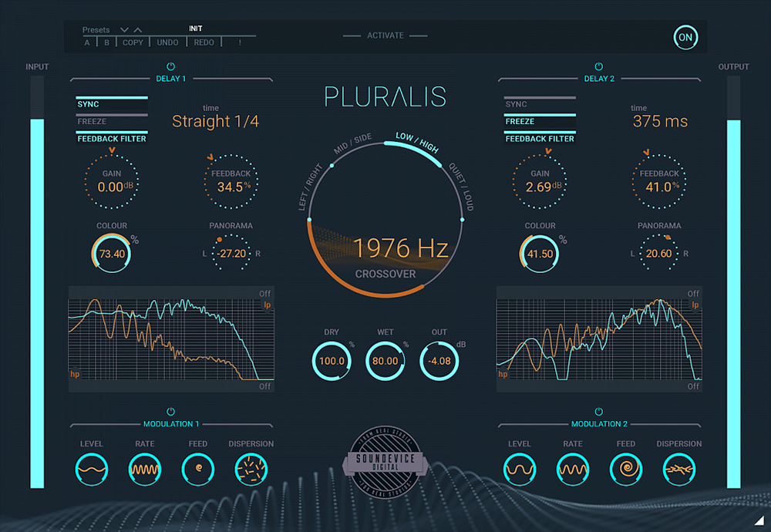Image resolution: width=771 pixels, height=532 pixels.
Task: Click the Wet level knob
Action: coord(385,361)
